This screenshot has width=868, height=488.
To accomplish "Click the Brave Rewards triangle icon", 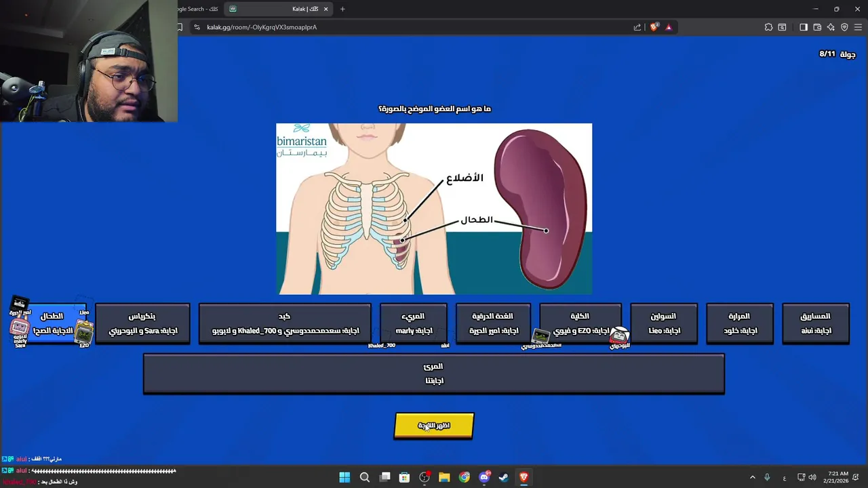I will pyautogui.click(x=669, y=27).
